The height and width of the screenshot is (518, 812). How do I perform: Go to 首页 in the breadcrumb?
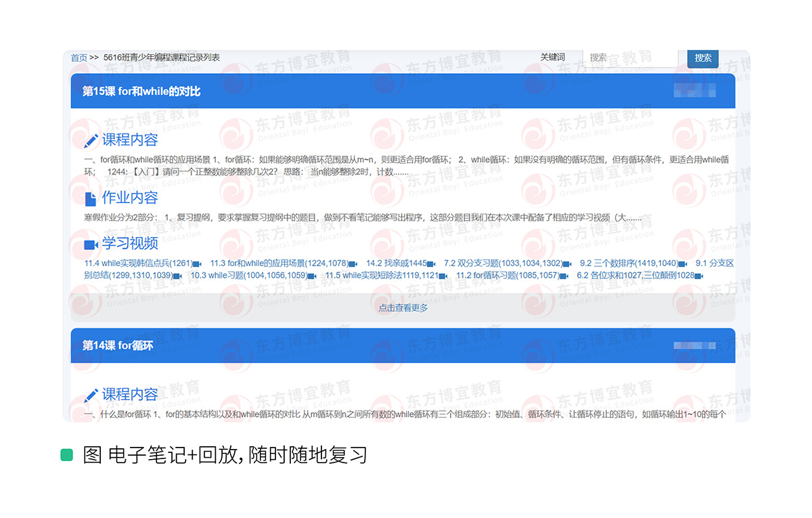click(79, 58)
